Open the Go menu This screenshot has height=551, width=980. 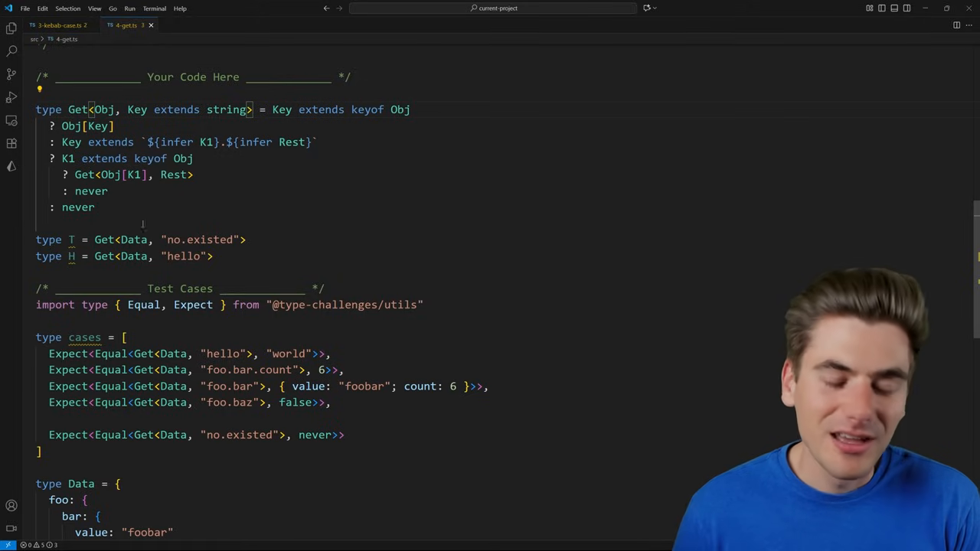coord(113,8)
